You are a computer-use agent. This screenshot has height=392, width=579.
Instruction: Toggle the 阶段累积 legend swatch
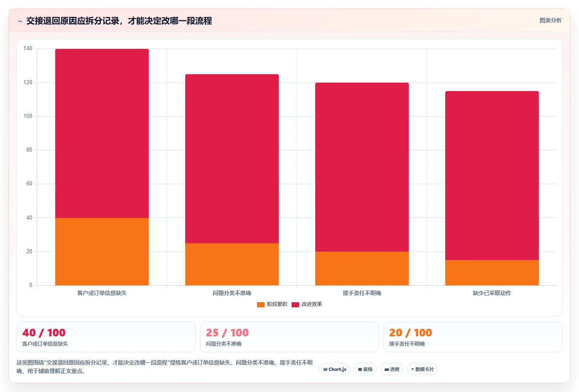click(x=260, y=304)
